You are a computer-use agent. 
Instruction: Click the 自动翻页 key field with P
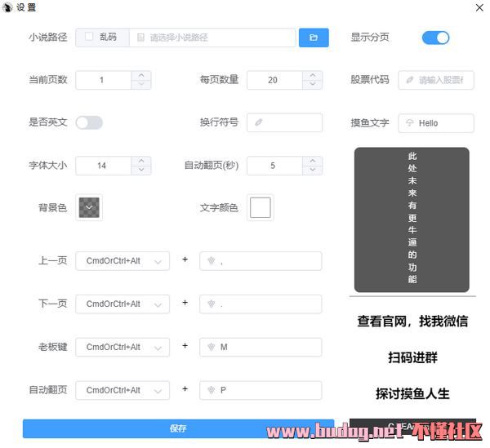(261, 390)
